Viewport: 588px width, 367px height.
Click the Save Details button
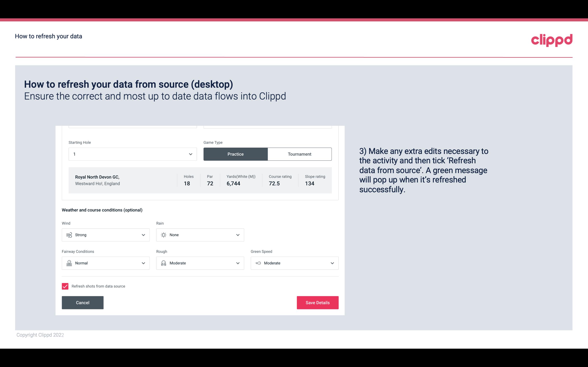317,302
